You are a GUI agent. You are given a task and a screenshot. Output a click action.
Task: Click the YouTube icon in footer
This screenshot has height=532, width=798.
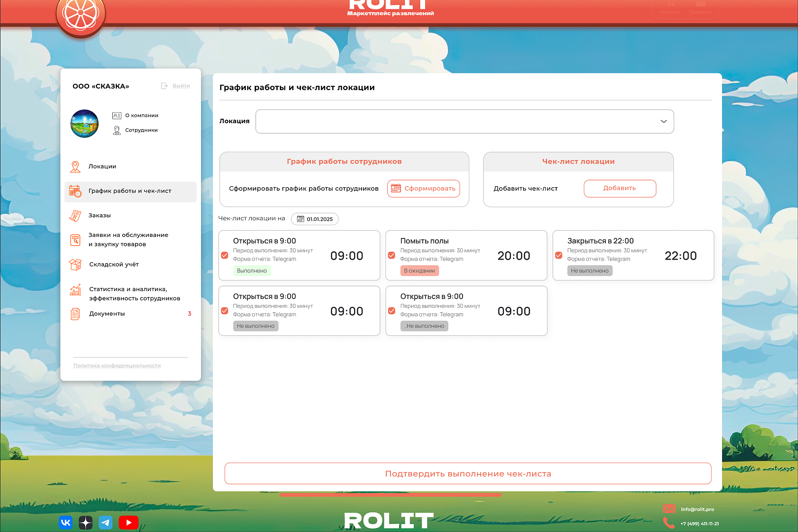(129, 523)
